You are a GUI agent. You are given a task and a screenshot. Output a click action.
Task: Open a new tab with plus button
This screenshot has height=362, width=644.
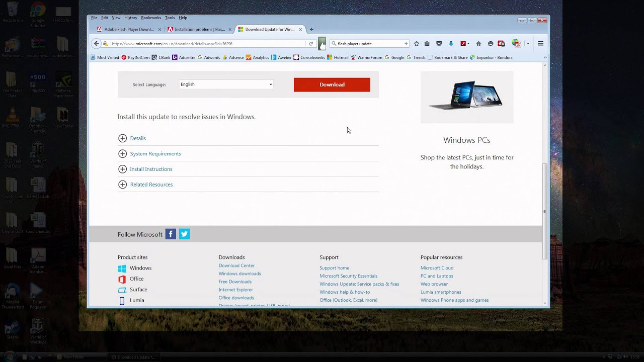click(311, 29)
